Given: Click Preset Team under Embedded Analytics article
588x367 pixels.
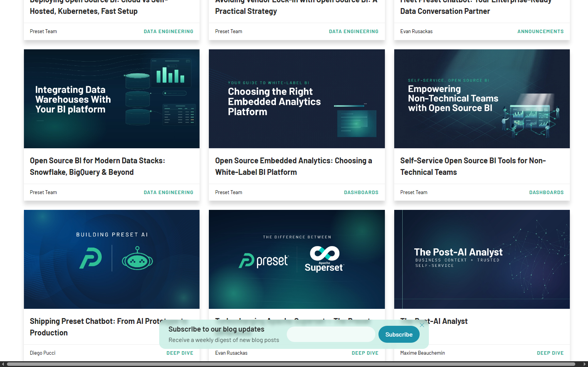Looking at the screenshot, I should [228, 193].
